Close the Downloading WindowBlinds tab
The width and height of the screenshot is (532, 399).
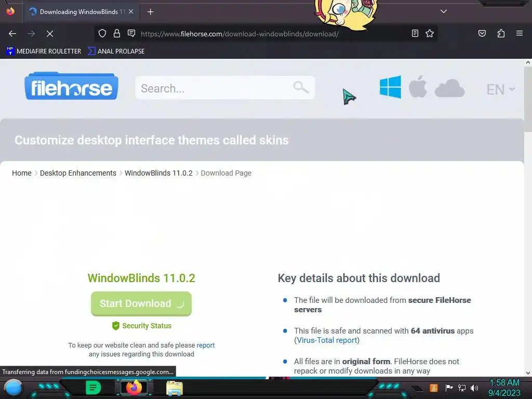(x=131, y=11)
